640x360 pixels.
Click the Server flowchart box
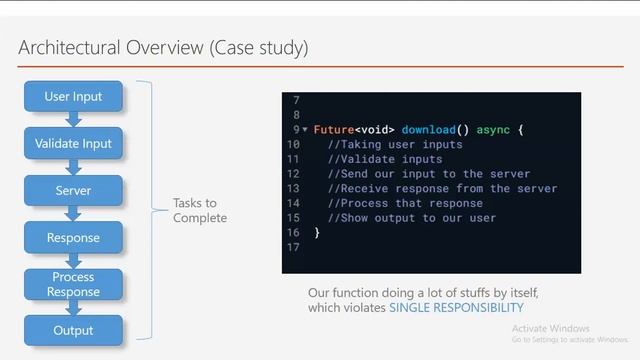pyautogui.click(x=73, y=190)
